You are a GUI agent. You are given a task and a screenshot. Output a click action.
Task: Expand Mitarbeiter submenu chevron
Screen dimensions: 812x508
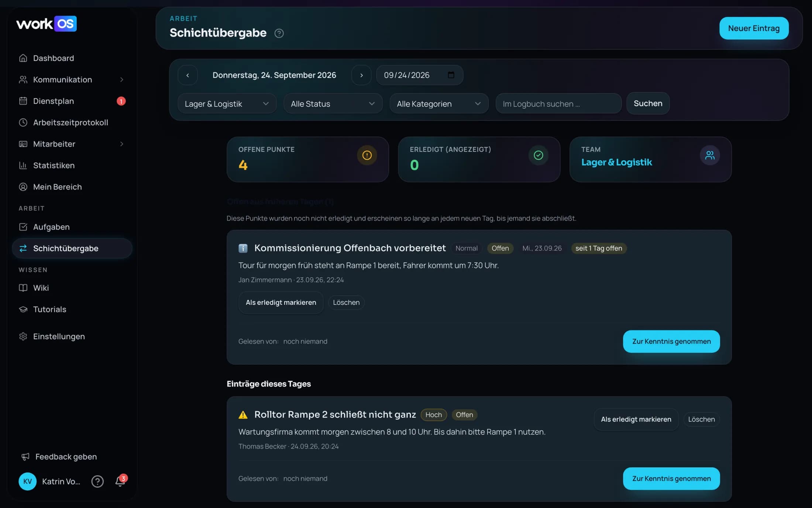[x=122, y=144]
